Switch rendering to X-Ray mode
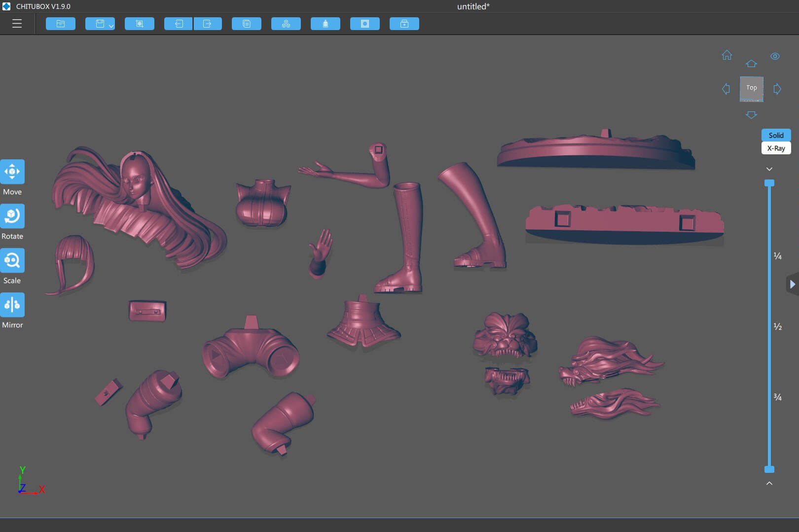The width and height of the screenshot is (799, 532). (x=776, y=148)
